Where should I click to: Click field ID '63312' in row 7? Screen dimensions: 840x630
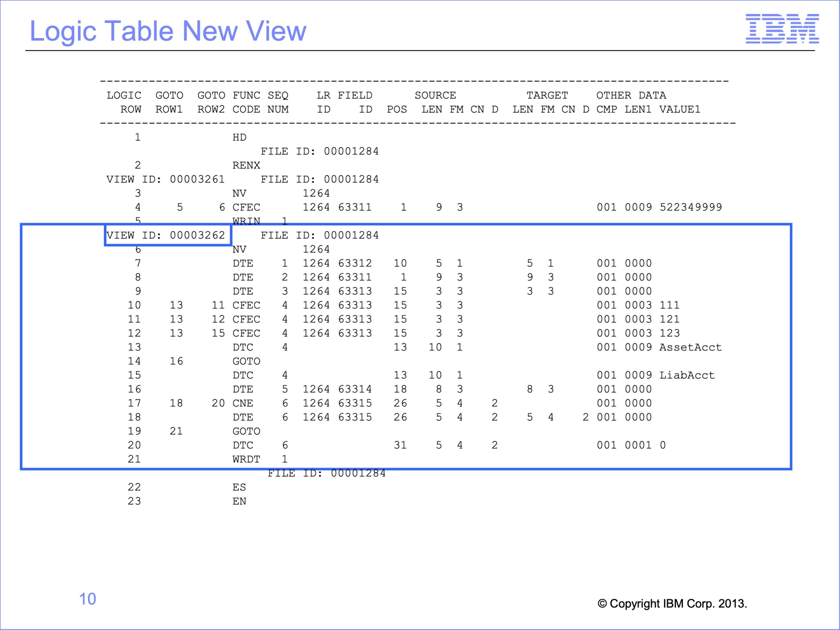[x=355, y=263]
